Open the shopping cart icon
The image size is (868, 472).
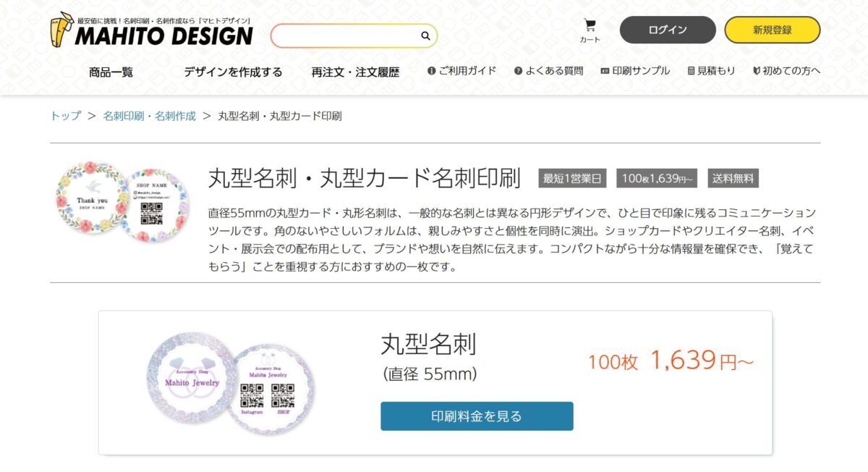coord(590,25)
